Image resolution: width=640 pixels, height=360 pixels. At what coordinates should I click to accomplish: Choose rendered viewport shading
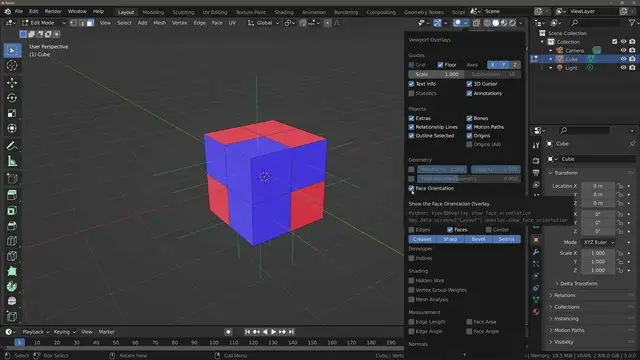512,23
